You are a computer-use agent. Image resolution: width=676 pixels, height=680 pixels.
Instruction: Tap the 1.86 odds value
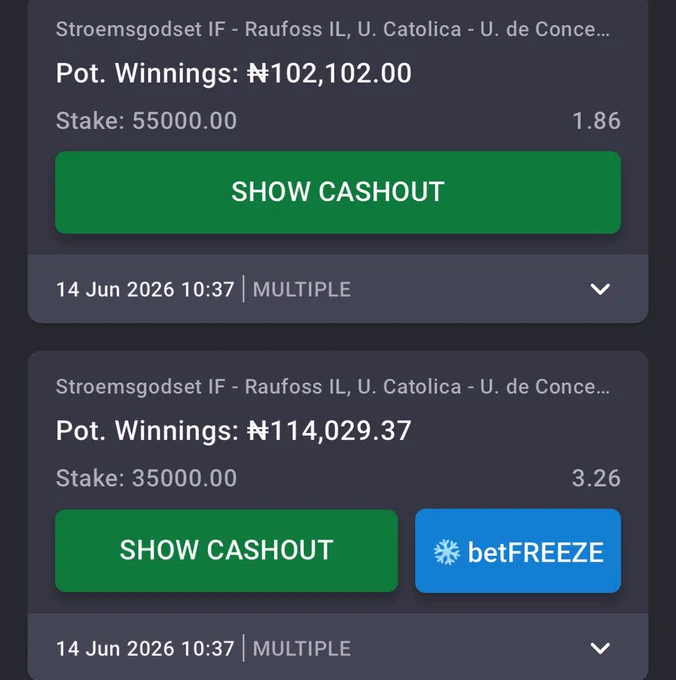[596, 121]
